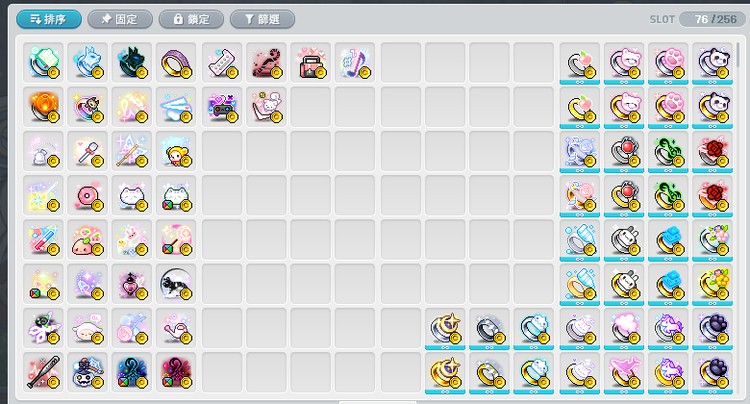Select the pink potion bottle item
The image size is (750, 404).
[132, 284]
